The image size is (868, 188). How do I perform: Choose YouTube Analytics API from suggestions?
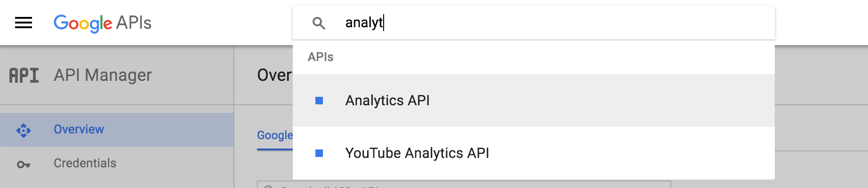point(417,153)
